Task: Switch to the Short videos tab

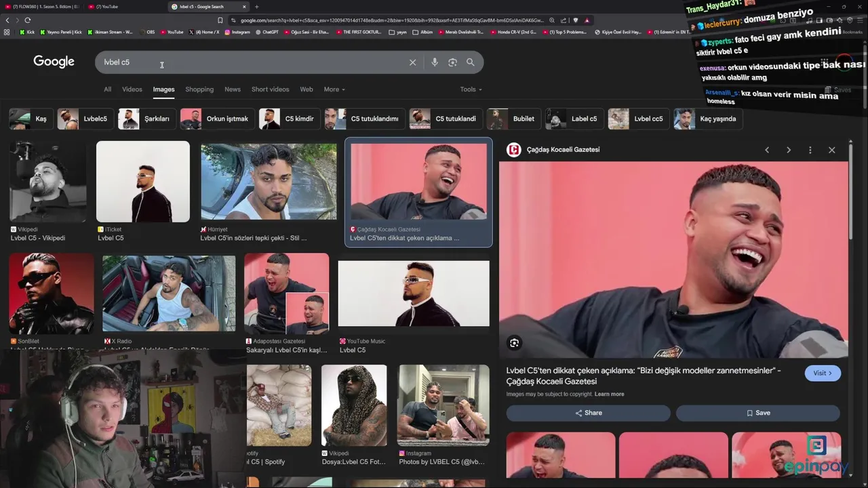Action: 270,89
